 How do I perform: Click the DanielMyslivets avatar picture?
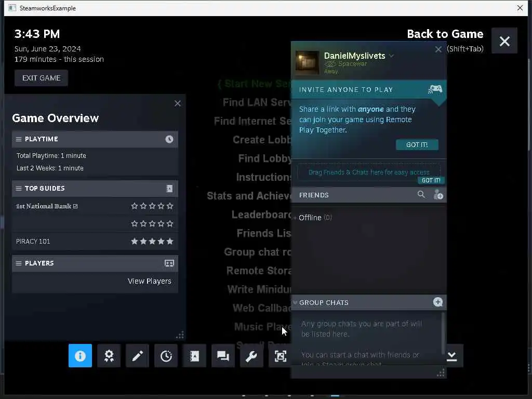pos(307,63)
